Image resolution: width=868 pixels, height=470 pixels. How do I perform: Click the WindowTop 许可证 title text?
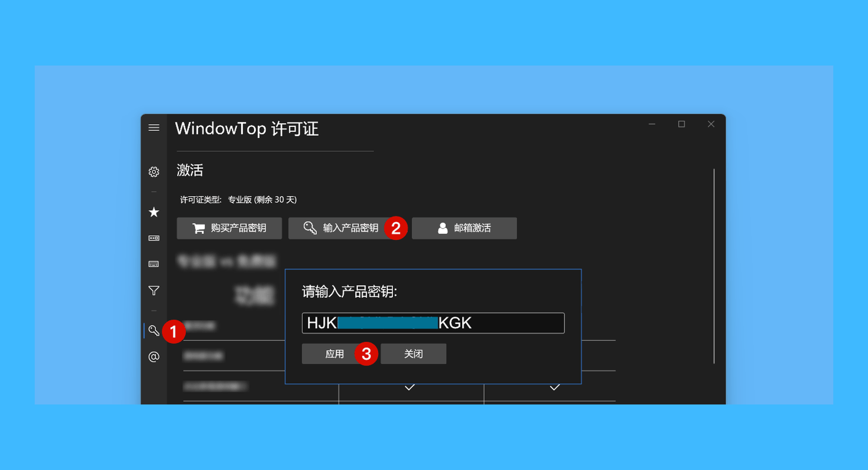[247, 129]
